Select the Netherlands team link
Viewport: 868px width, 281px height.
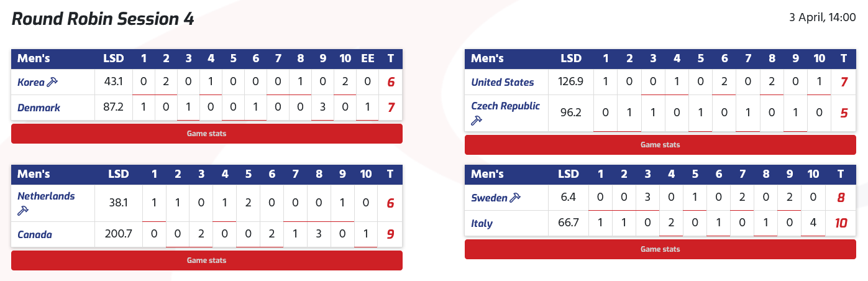point(46,196)
